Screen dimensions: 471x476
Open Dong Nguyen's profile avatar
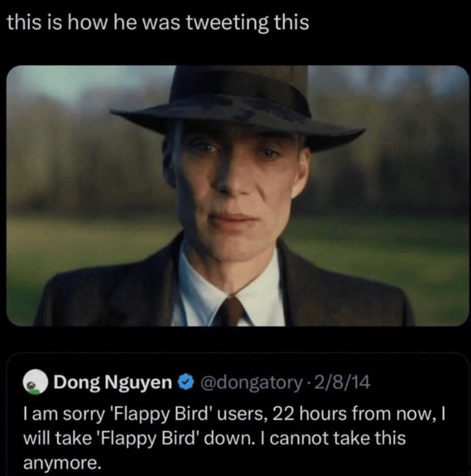[x=35, y=382]
